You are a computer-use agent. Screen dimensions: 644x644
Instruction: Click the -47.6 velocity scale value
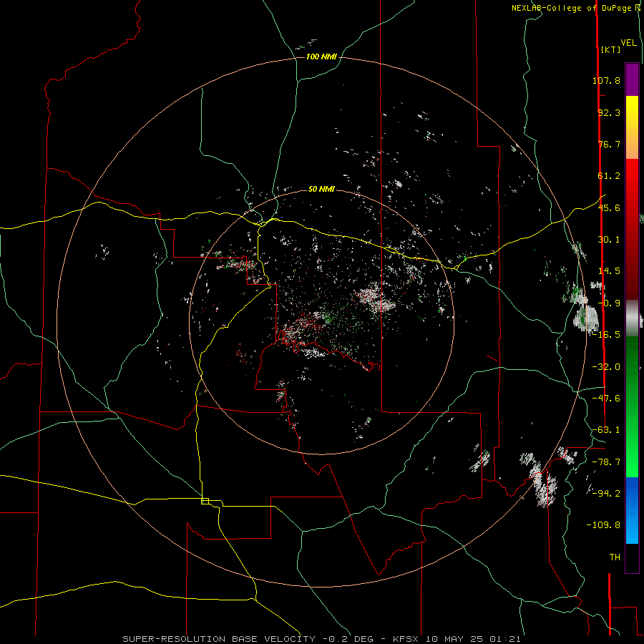click(x=606, y=399)
